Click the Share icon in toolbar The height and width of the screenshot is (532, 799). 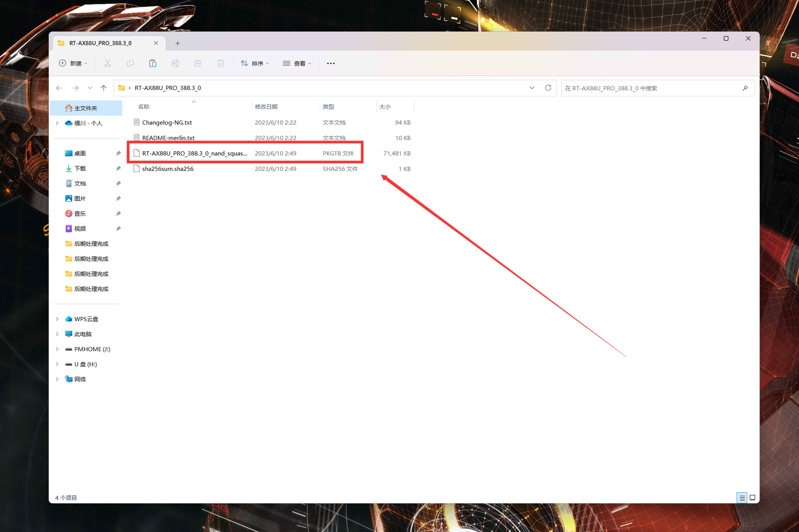[198, 63]
